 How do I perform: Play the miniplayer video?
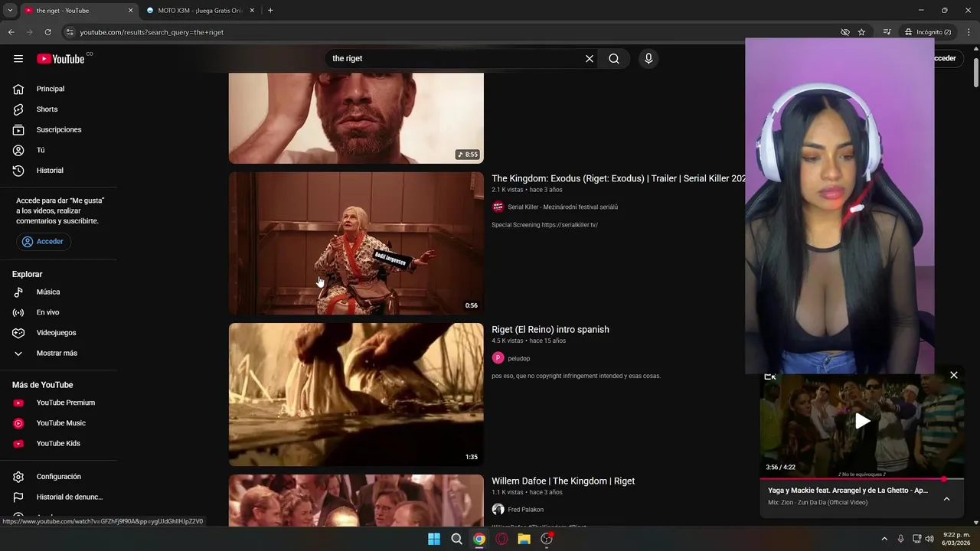[x=862, y=421]
